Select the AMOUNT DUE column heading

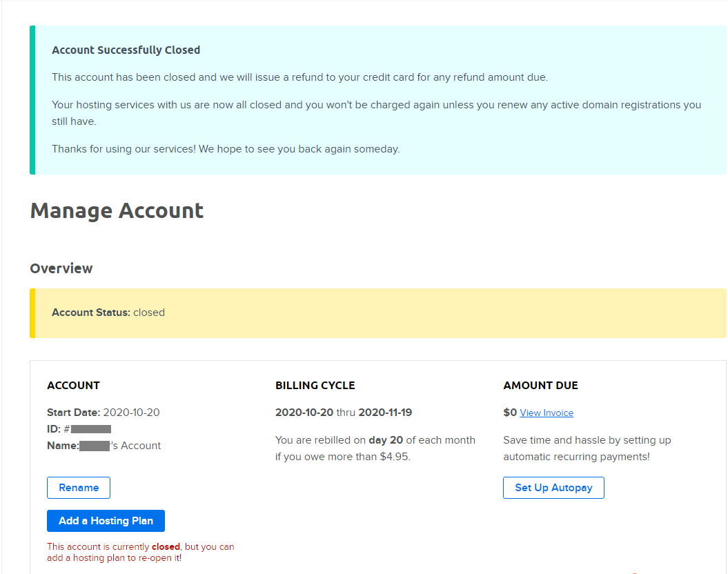[540, 386]
